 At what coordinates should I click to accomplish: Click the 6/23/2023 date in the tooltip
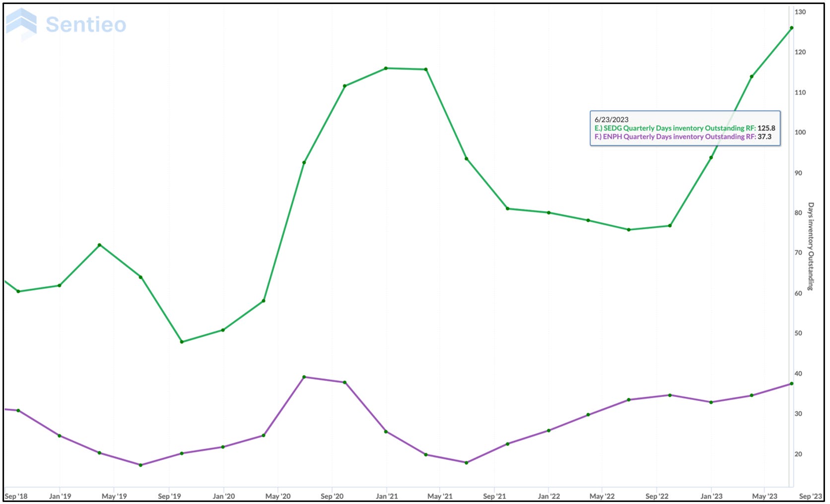click(x=612, y=120)
